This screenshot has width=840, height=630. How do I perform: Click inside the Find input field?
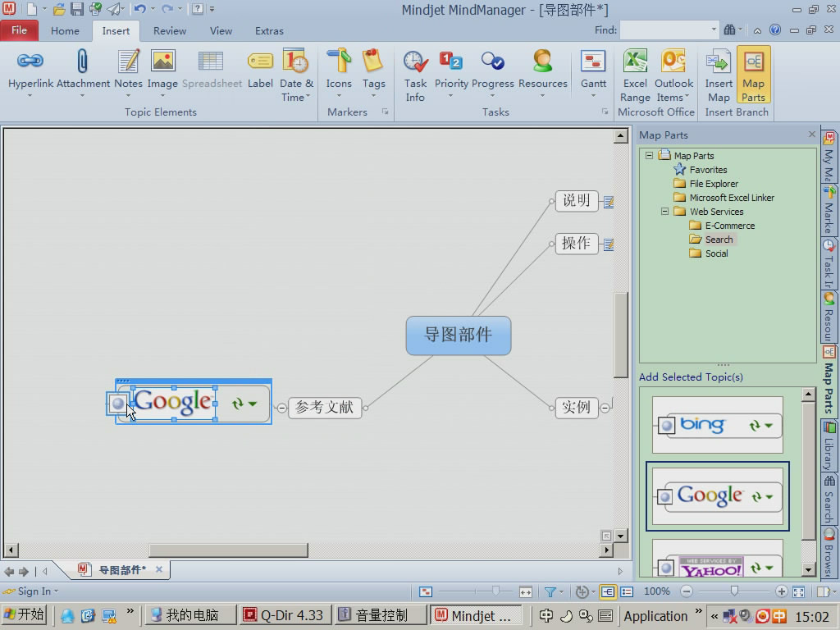point(664,30)
